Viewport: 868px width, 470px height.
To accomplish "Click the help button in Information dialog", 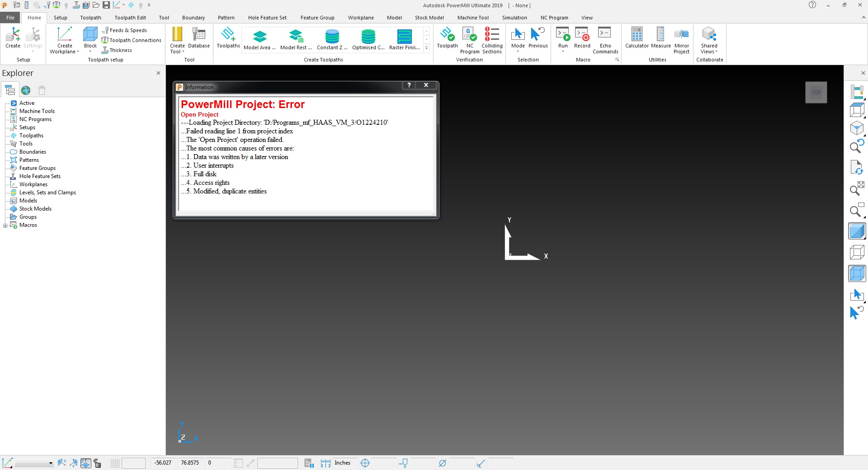I will click(x=409, y=85).
